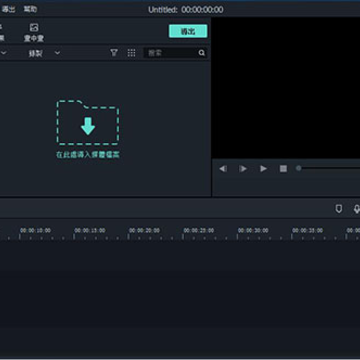
Task: Click the preview seek slider handle
Action: [299, 168]
